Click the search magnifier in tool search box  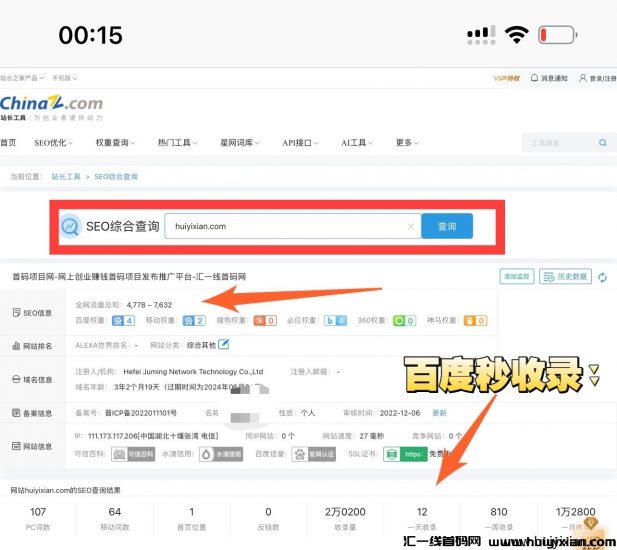click(602, 143)
